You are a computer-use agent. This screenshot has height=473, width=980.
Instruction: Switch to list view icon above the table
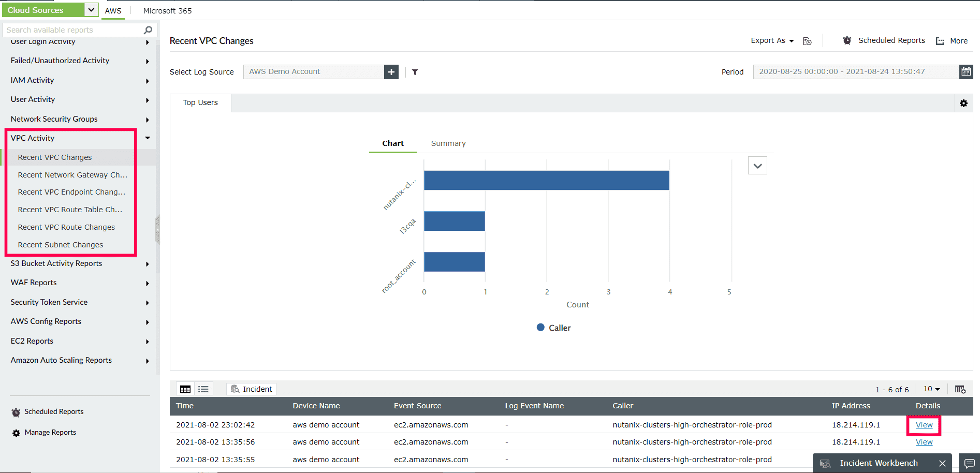[x=203, y=389]
